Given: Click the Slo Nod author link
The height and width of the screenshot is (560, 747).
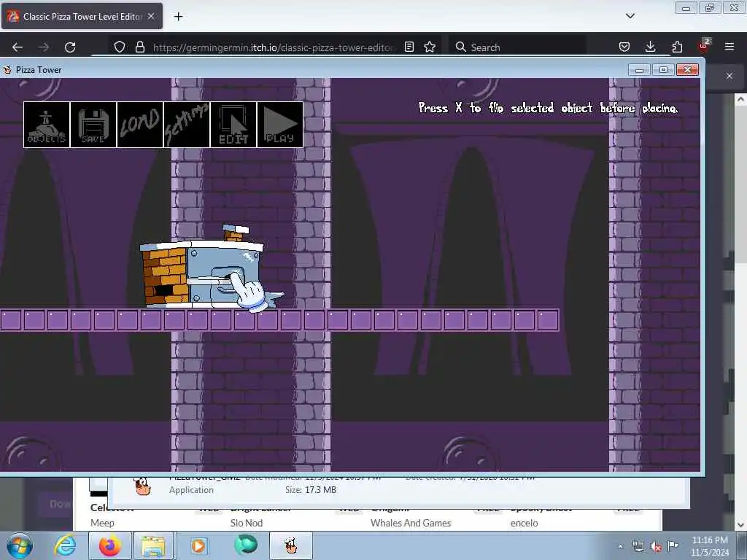Looking at the screenshot, I should coord(247,523).
